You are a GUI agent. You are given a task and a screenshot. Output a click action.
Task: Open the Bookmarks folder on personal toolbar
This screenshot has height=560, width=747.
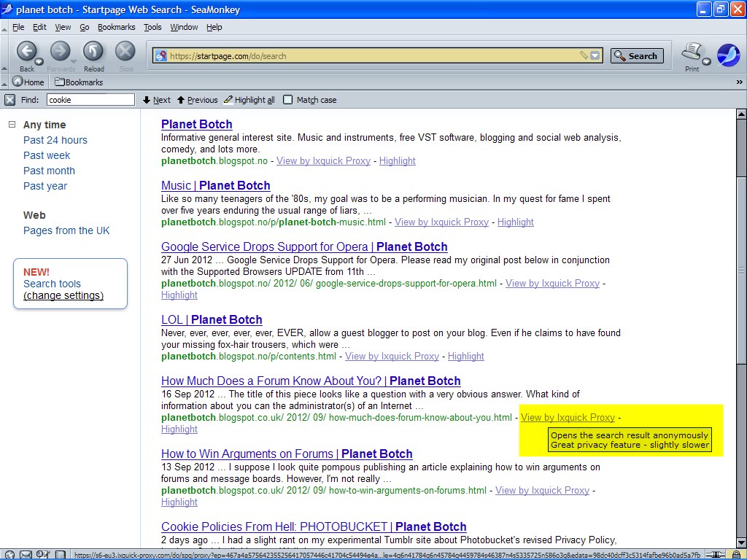(x=79, y=82)
